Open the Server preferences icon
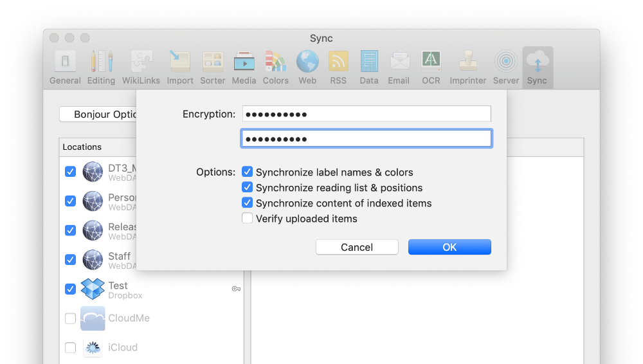The height and width of the screenshot is (364, 643). point(506,68)
